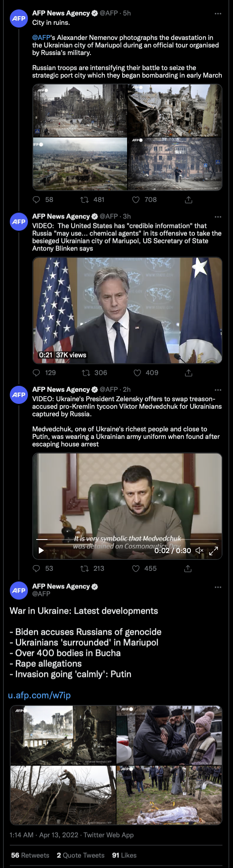Like the Mariupol photos tweet with 708 likes
Screen dimensions: 233x868
click(136, 200)
